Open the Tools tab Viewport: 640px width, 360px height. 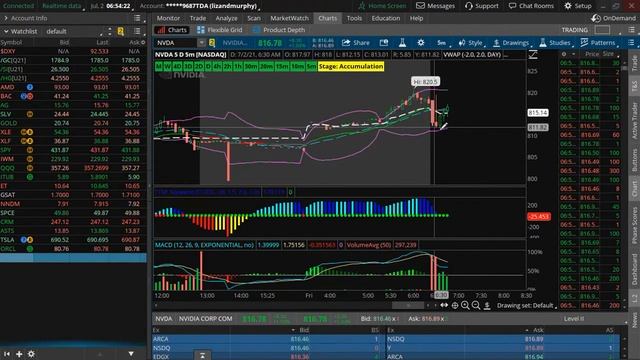(354, 18)
